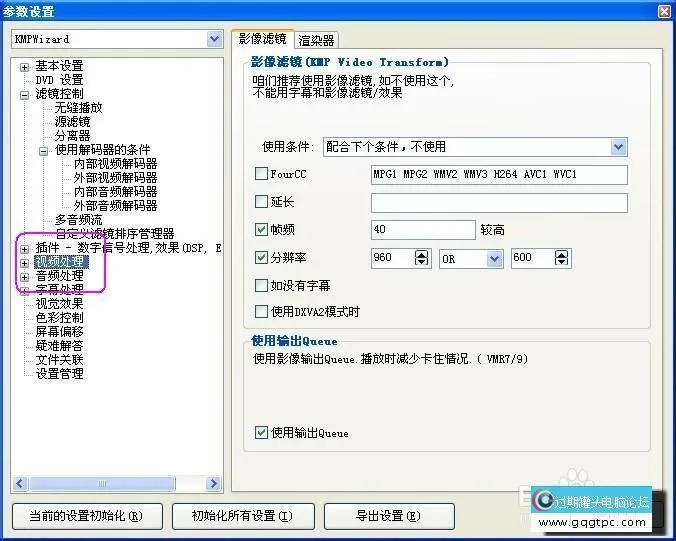
Task: Enable the 使用DXVA2模式时 checkbox
Action: pyautogui.click(x=261, y=311)
